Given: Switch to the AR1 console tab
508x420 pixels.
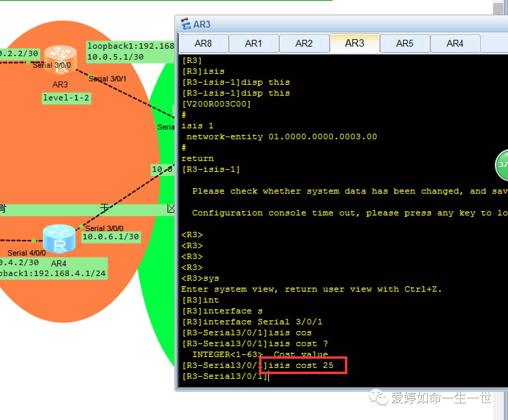Looking at the screenshot, I should [254, 44].
